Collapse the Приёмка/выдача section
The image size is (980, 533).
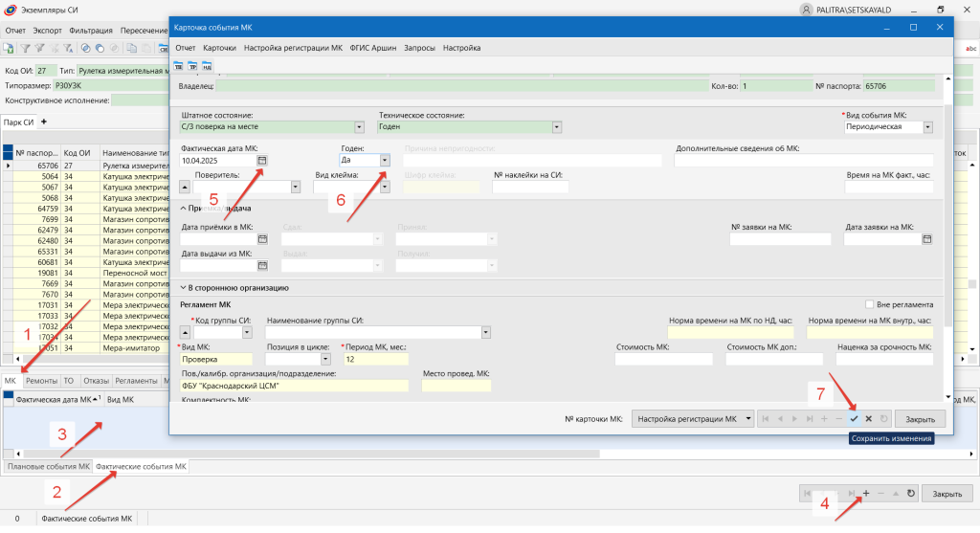tap(184, 208)
